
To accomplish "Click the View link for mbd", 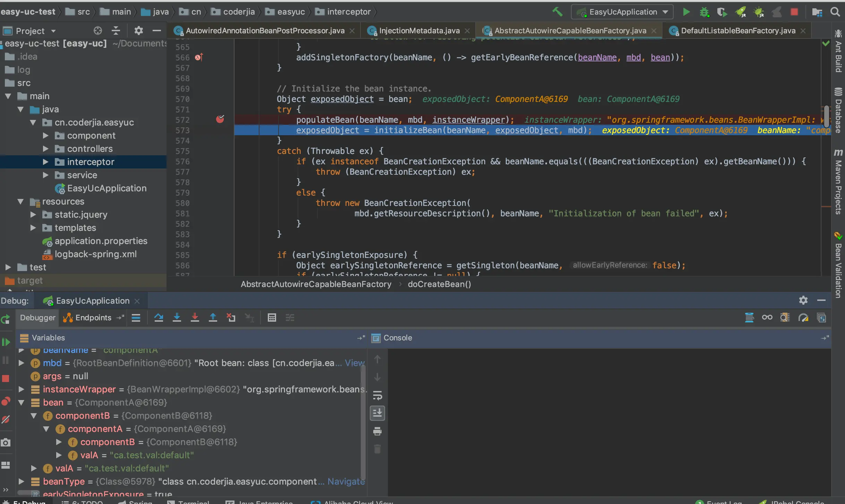I will 355,363.
